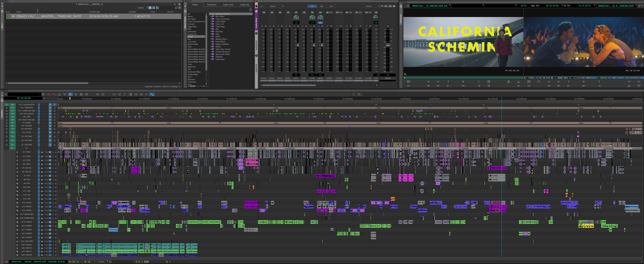Switch mixer to Live mode

[x=331, y=6]
